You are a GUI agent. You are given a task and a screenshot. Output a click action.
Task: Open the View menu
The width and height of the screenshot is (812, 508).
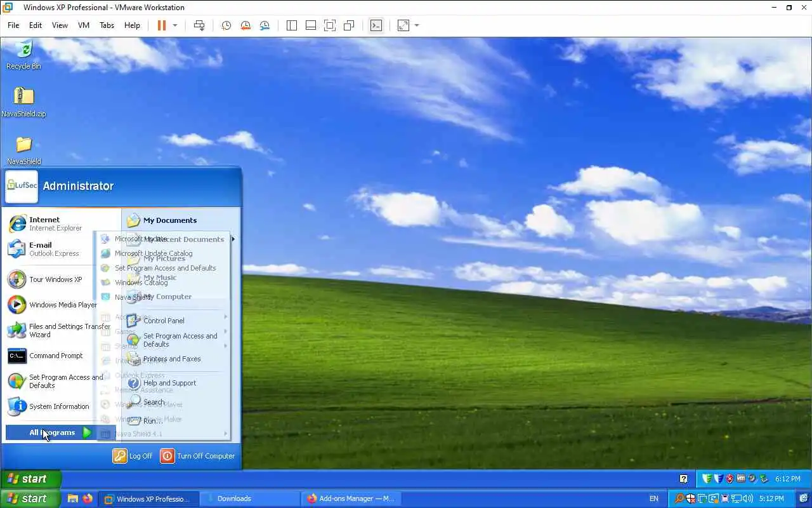[x=60, y=25]
